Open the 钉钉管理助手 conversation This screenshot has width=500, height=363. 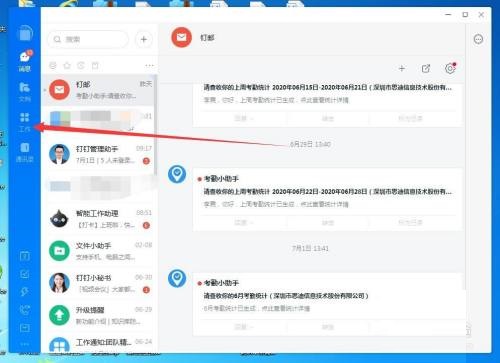point(99,155)
